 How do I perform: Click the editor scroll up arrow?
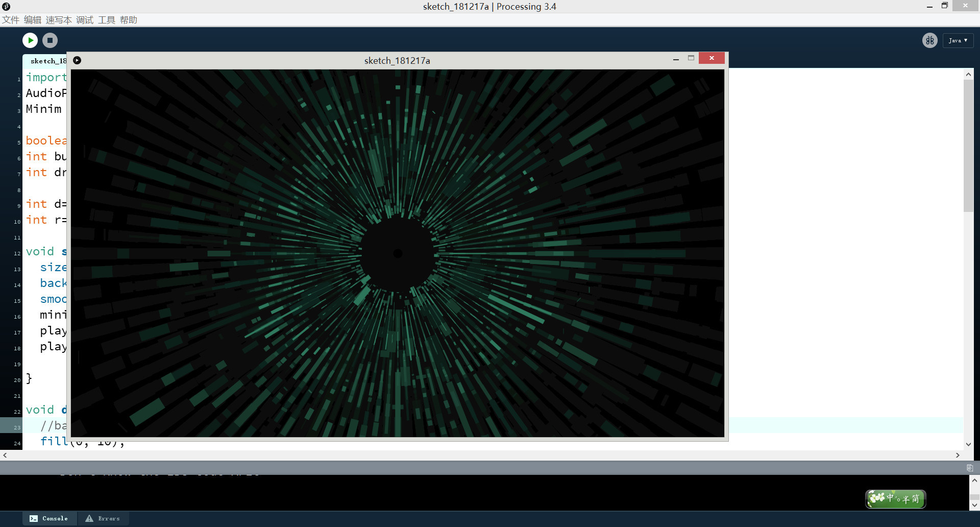[x=968, y=75]
